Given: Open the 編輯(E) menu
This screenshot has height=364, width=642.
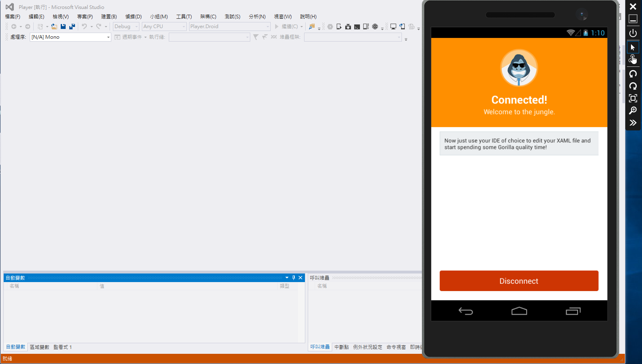Looking at the screenshot, I should click(x=36, y=17).
